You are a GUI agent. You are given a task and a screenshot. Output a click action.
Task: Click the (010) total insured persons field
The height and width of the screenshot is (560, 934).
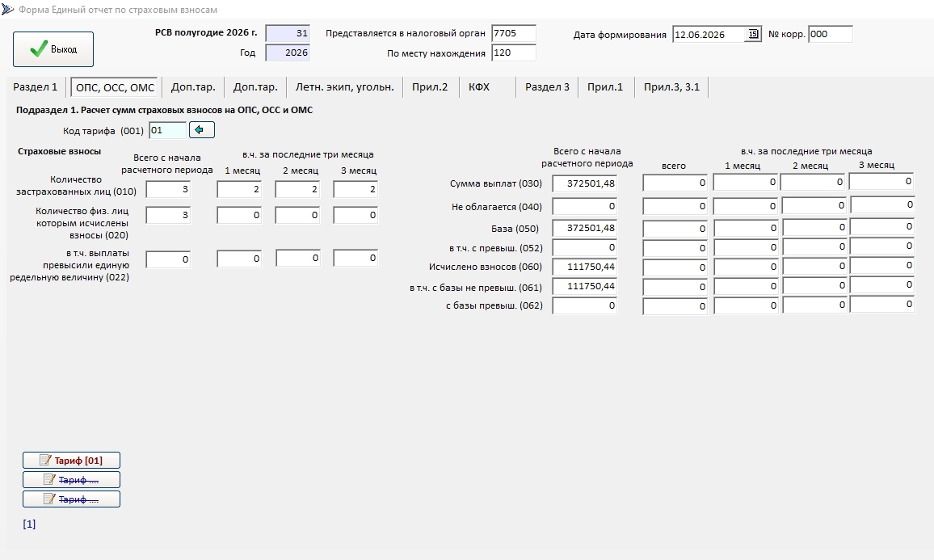coord(168,189)
